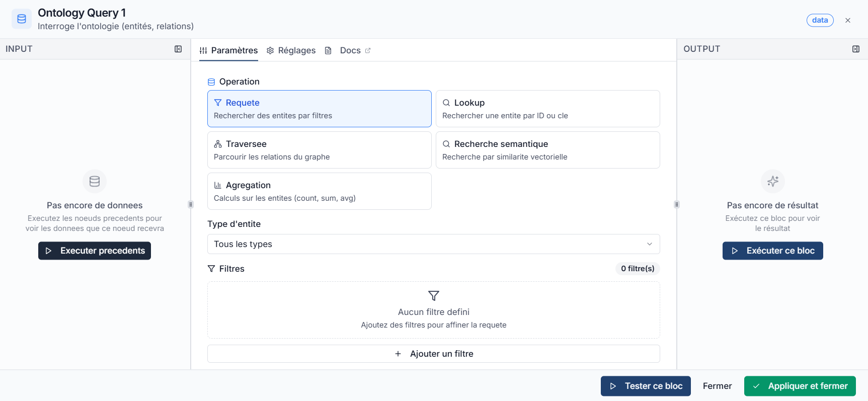Pick the Recherche semantique operation
The image size is (868, 401).
tap(547, 150)
